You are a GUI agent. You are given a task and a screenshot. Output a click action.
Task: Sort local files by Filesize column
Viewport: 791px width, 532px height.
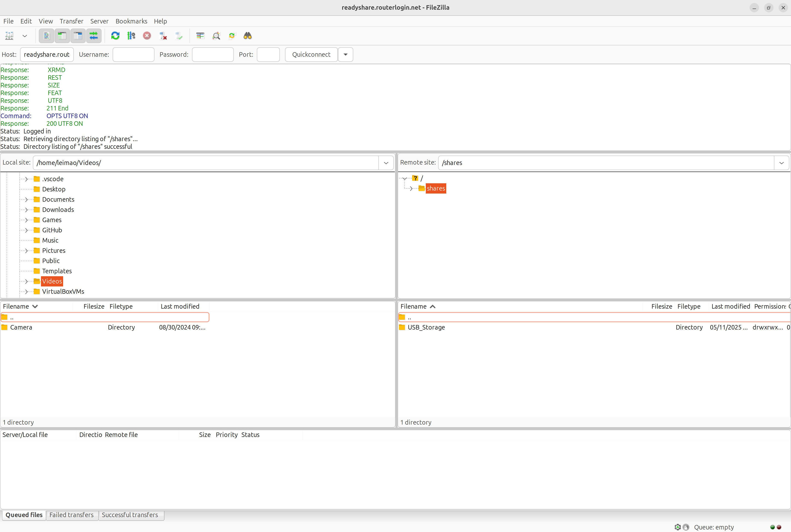pyautogui.click(x=94, y=306)
